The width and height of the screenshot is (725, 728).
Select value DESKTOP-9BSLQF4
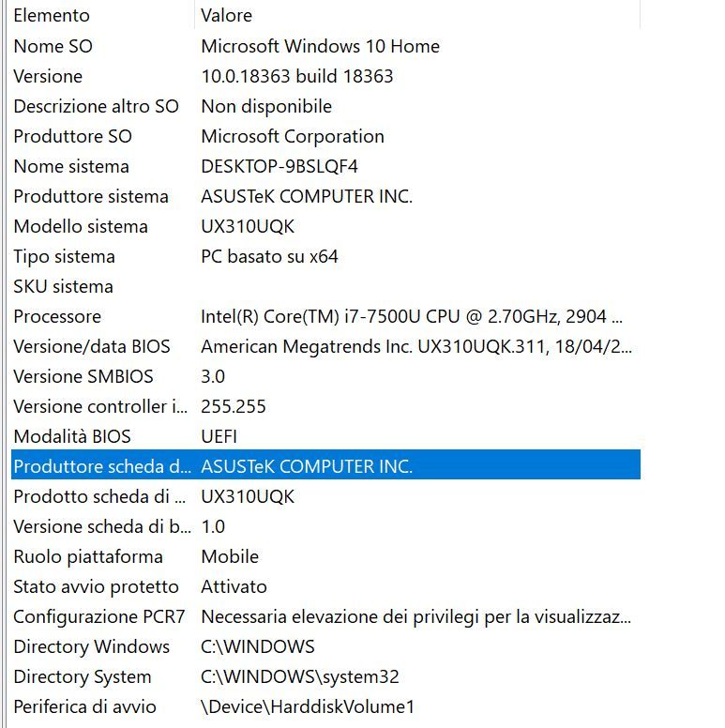pyautogui.click(x=279, y=167)
